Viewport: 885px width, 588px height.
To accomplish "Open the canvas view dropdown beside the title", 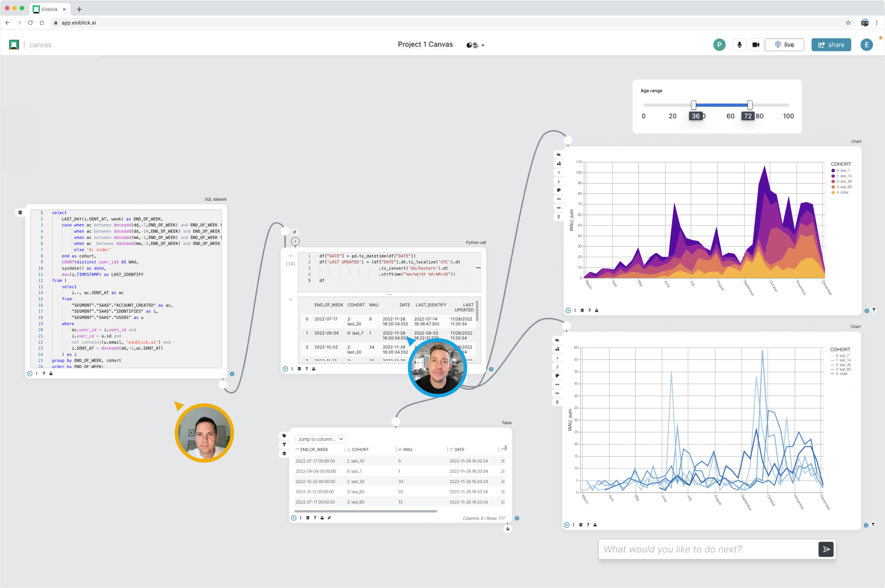I will (x=475, y=45).
